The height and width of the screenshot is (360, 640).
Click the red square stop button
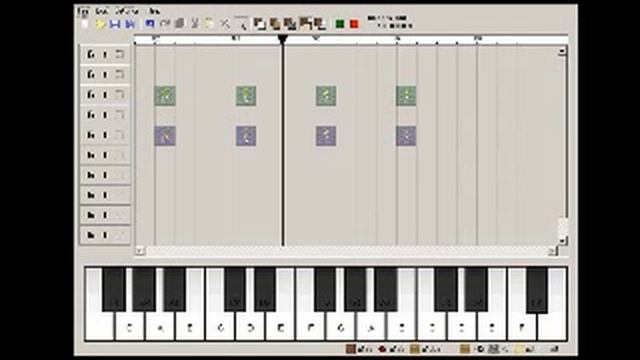coord(354,24)
